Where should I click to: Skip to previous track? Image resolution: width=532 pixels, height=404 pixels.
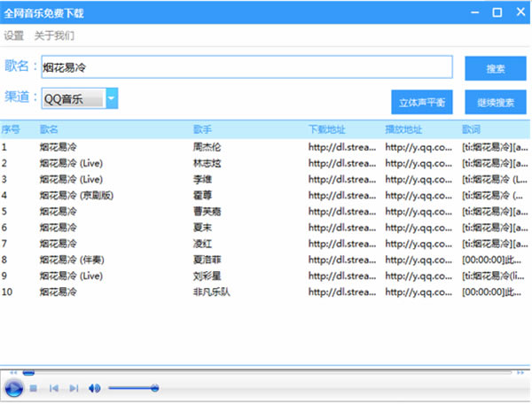coord(54,388)
